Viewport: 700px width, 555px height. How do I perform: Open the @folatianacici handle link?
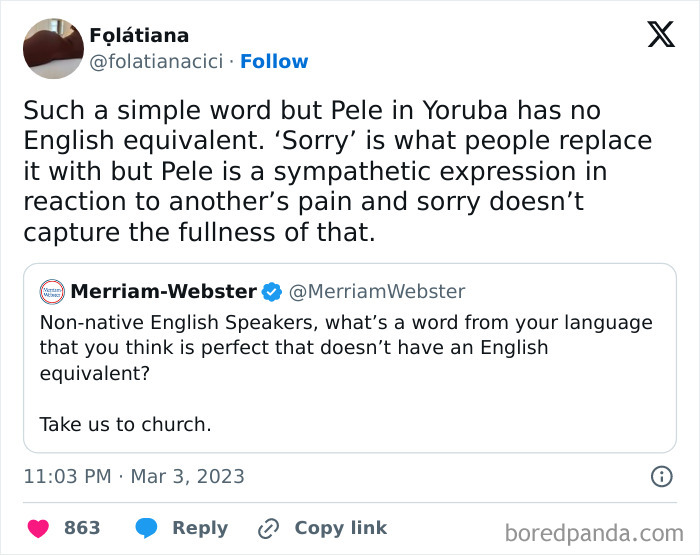157,62
